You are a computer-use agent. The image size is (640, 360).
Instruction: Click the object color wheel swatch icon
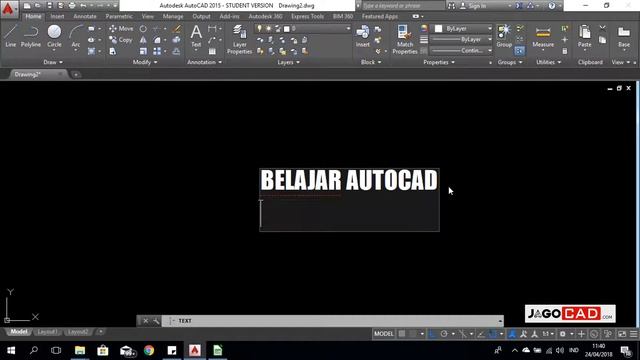(x=424, y=29)
